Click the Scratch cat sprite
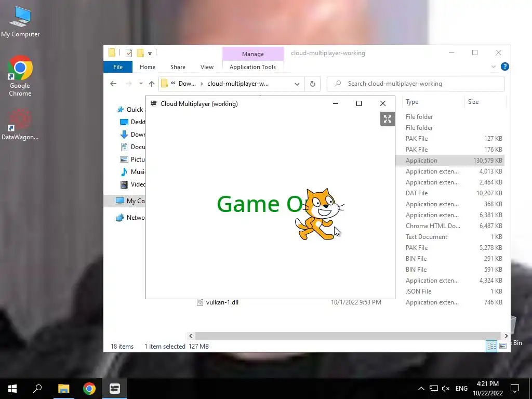 click(x=319, y=215)
